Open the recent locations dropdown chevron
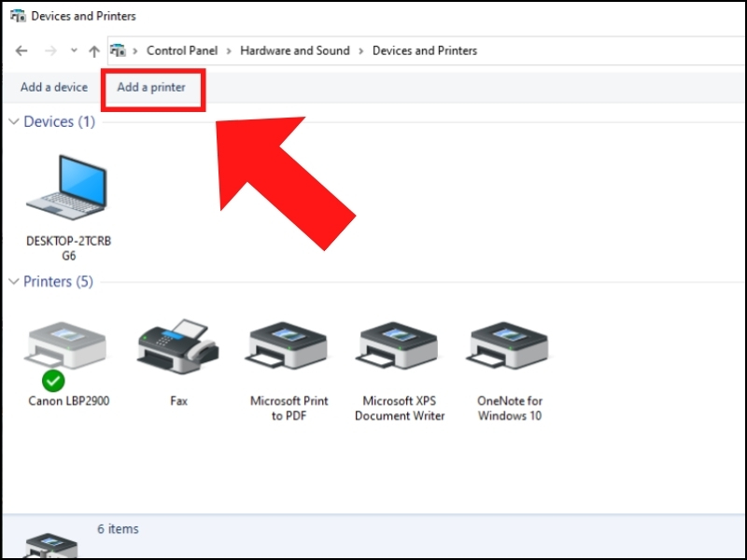Image resolution: width=747 pixels, height=560 pixels. coord(74,50)
